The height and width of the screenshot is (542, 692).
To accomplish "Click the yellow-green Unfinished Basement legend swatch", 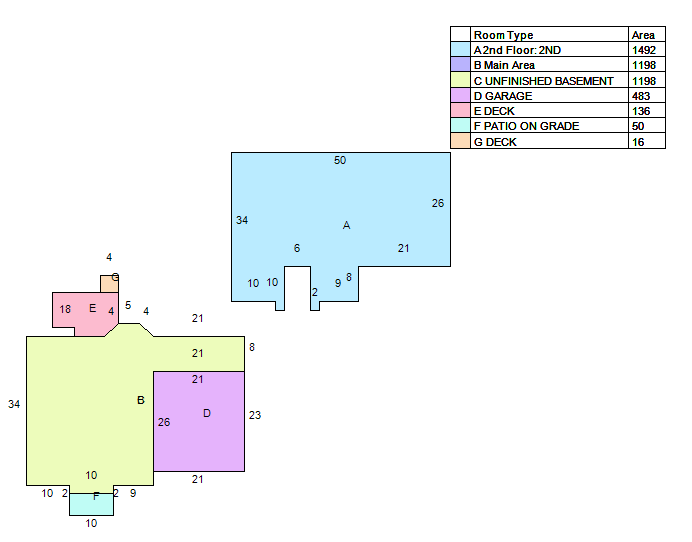I will [460, 80].
